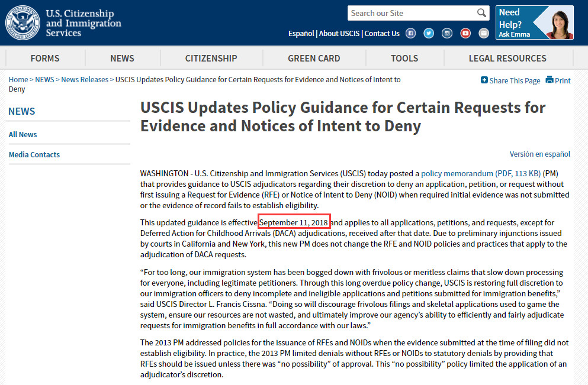This screenshot has width=588, height=385.
Task: Click the Print printer icon
Action: pyautogui.click(x=550, y=80)
